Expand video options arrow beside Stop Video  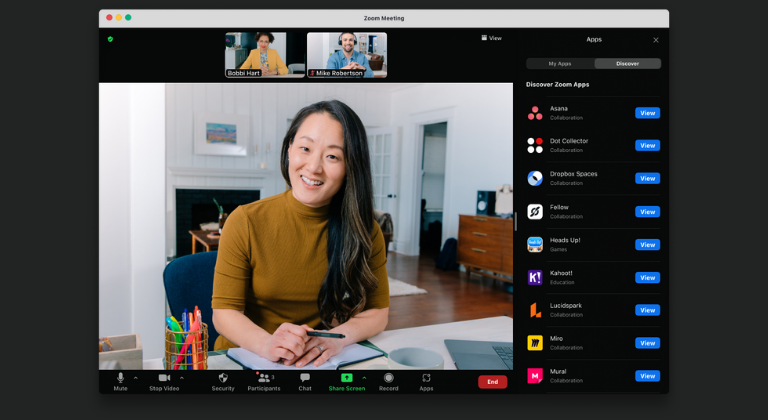tap(181, 377)
